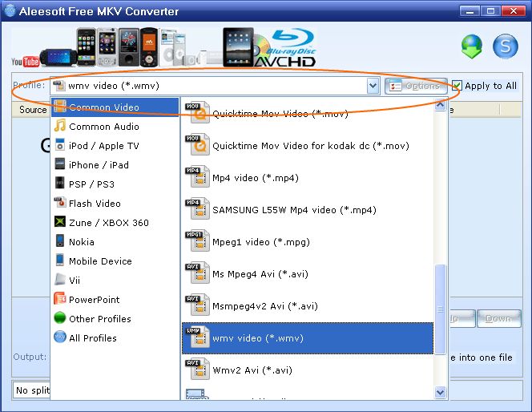
Task: Click the PSP / PS3 category icon
Action: [60, 184]
